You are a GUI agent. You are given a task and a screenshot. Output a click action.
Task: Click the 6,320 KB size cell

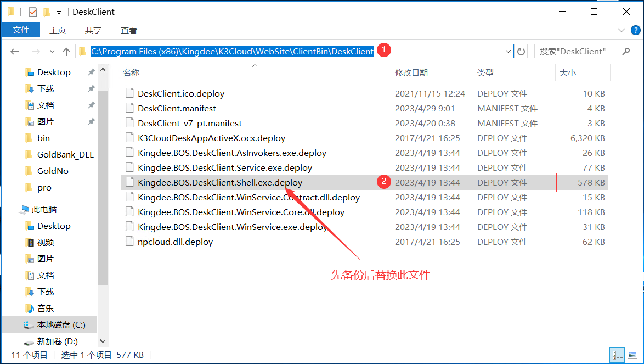pos(587,138)
